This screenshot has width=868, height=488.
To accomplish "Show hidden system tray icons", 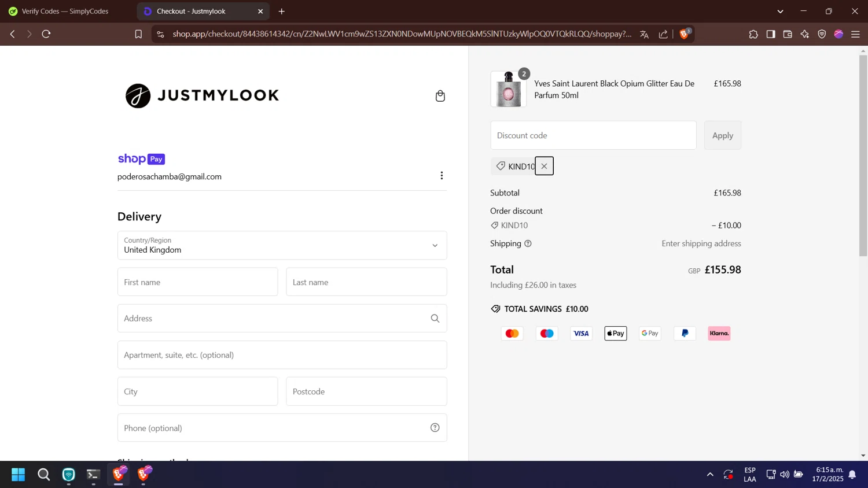I will (x=710, y=475).
